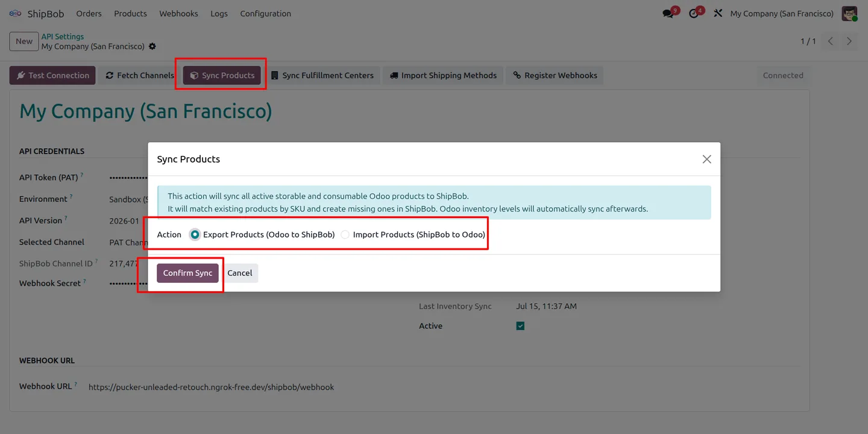Open the Products menu
The image size is (868, 434).
(130, 13)
